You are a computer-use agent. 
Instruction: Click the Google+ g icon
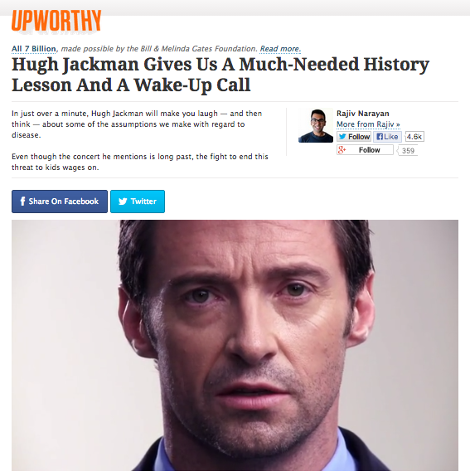(342, 149)
